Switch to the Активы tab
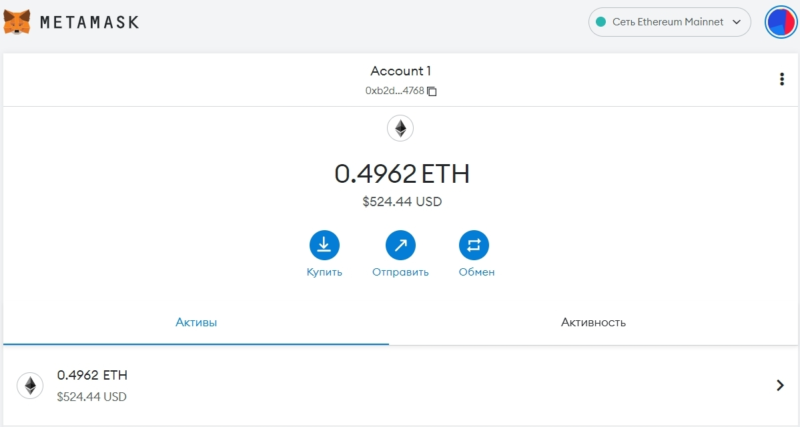This screenshot has width=800, height=427. click(196, 322)
